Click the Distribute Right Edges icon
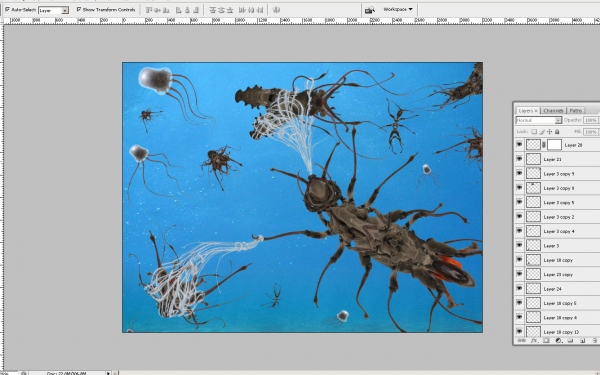Image resolution: width=600 pixels, height=375 pixels. 259,10
